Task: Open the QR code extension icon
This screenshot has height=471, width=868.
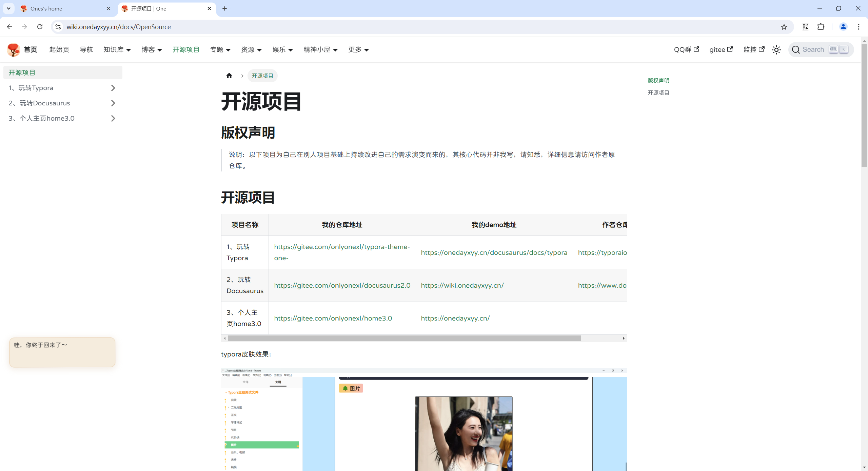Action: 805,27
